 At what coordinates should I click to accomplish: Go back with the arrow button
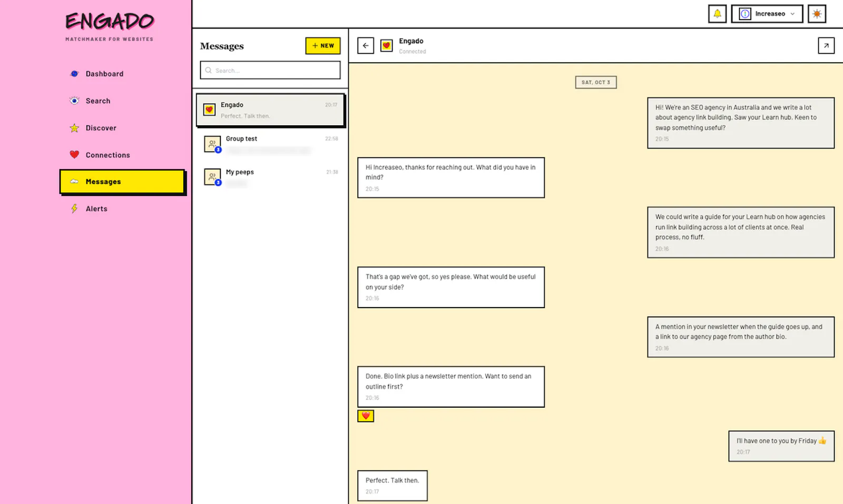click(366, 46)
